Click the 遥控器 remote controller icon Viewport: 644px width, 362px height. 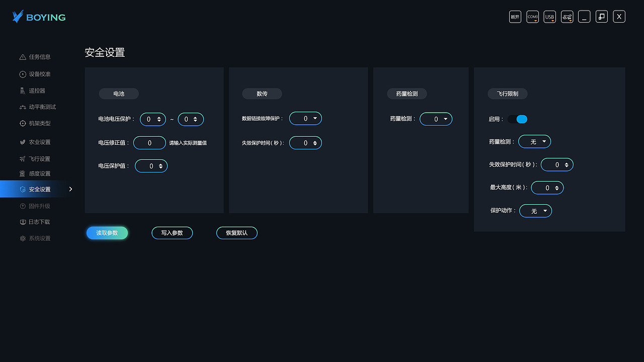(23, 91)
